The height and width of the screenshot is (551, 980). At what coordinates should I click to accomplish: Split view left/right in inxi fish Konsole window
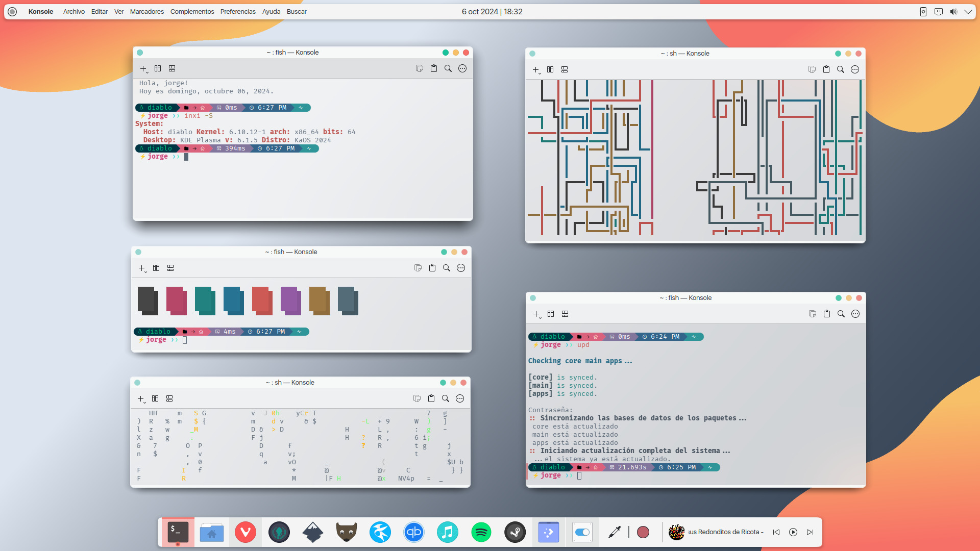click(x=158, y=68)
